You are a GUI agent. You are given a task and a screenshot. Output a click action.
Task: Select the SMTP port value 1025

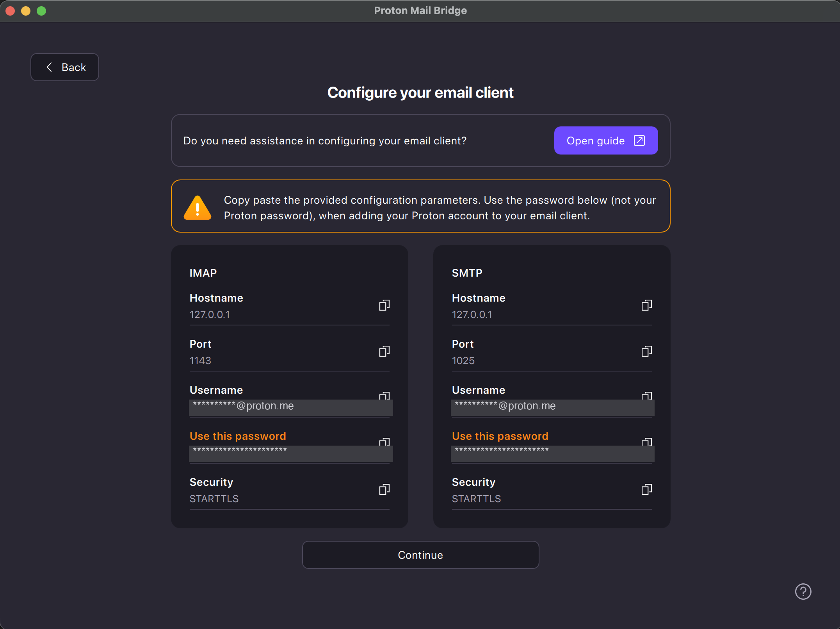point(463,361)
